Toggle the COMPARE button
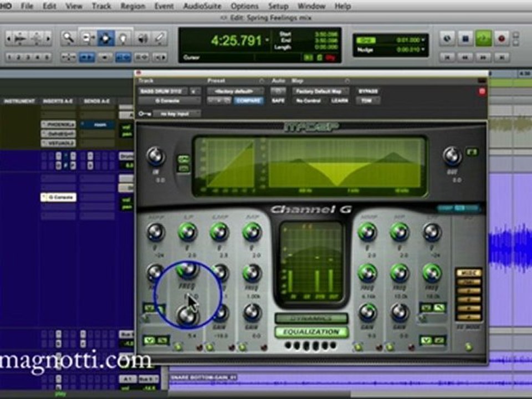Viewport: 532px width, 399px height. click(249, 101)
